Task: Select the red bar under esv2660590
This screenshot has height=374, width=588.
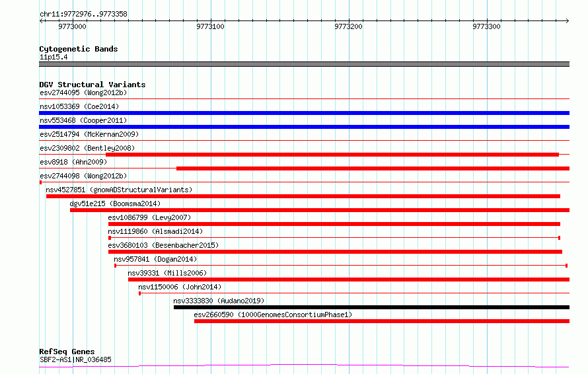Action: coord(382,321)
